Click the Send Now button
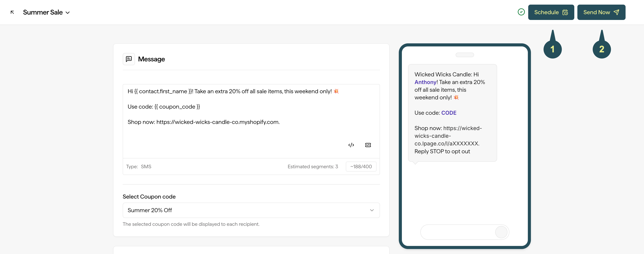 pyautogui.click(x=601, y=12)
